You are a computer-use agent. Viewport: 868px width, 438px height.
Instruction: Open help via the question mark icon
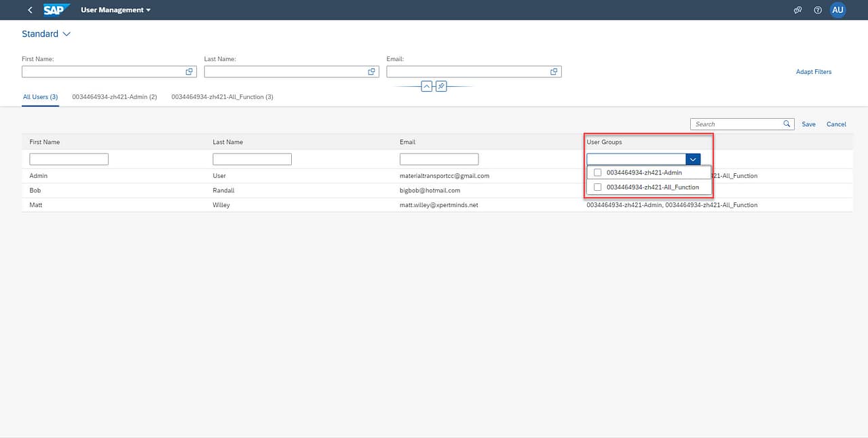pos(817,10)
